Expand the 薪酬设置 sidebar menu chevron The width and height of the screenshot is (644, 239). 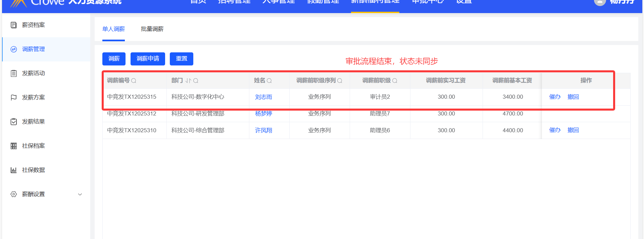[x=80, y=194]
